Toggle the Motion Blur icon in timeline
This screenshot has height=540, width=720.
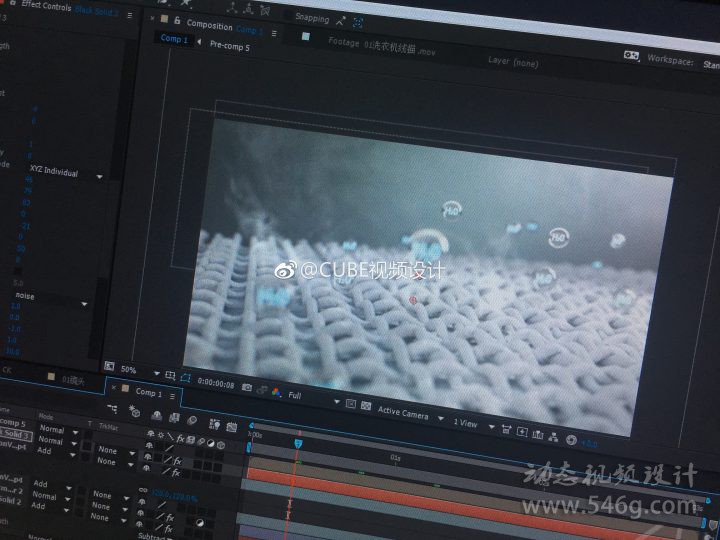click(192, 420)
